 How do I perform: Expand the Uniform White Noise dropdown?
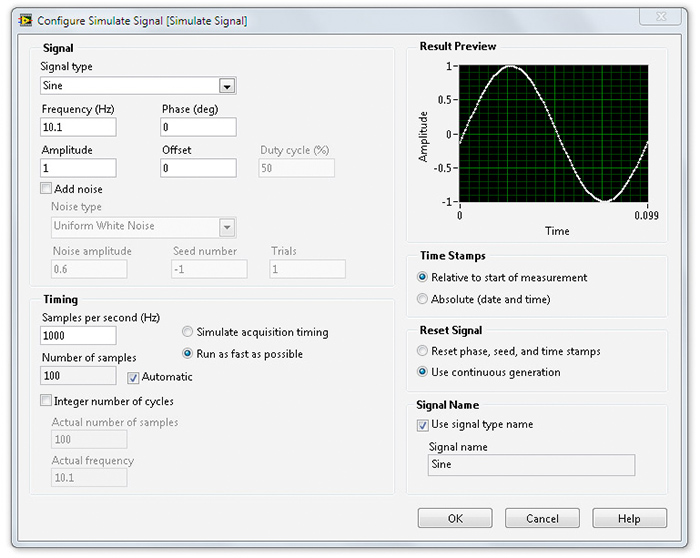[227, 228]
